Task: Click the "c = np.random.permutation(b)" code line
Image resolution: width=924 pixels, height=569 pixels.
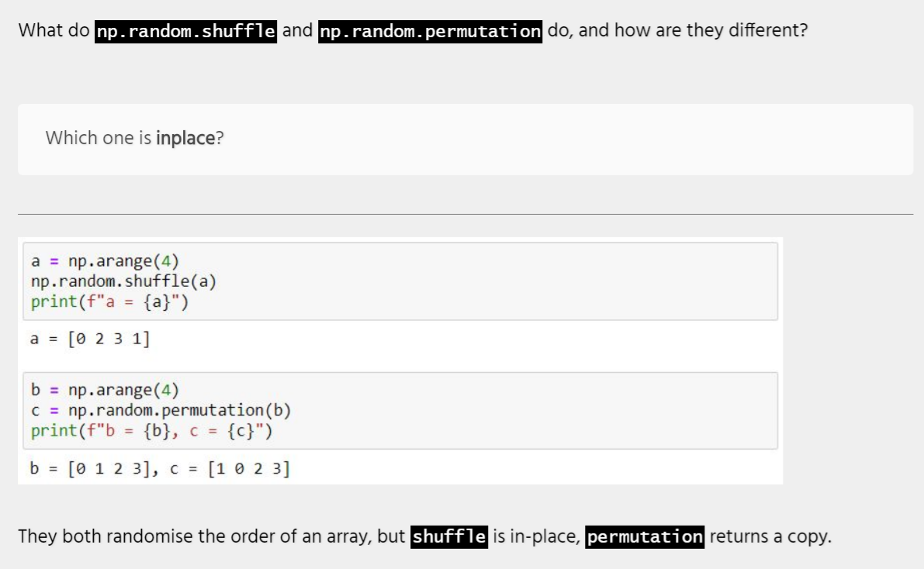Action: coord(161,409)
